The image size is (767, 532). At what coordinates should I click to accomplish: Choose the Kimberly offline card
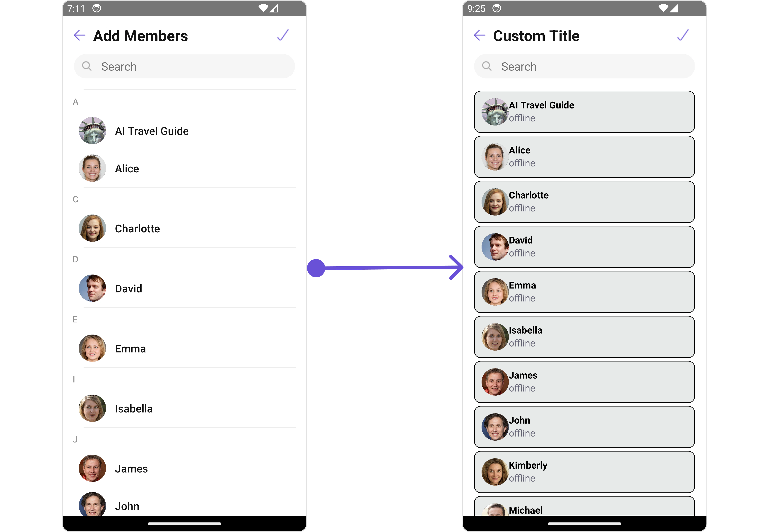[584, 472]
